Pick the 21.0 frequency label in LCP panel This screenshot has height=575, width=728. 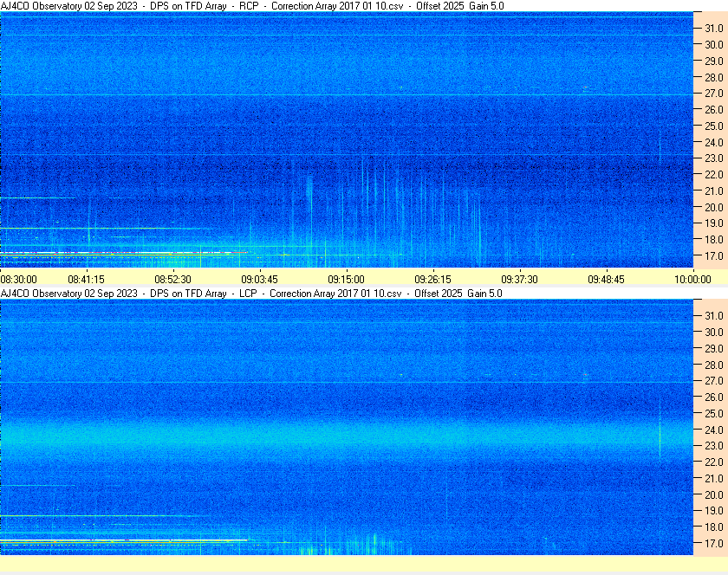[714, 478]
